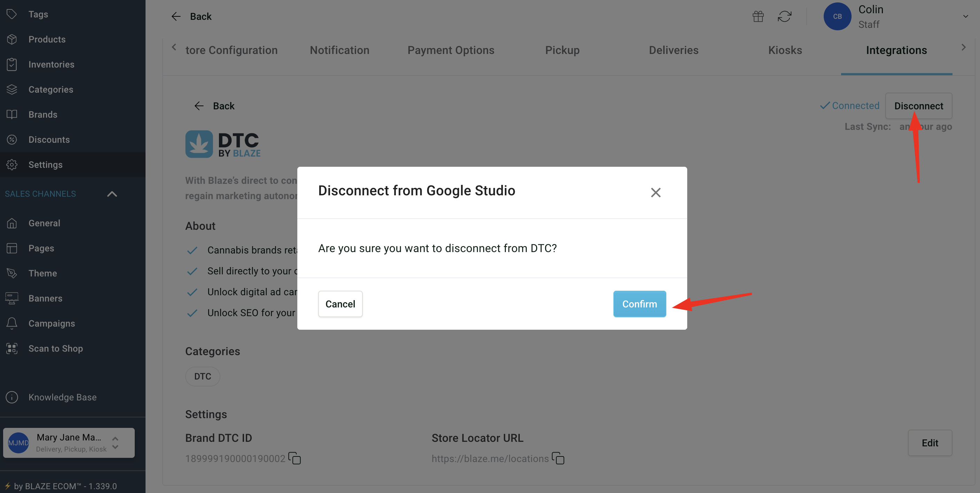Click the MJMD store avatar
980x493 pixels.
pos(18,443)
